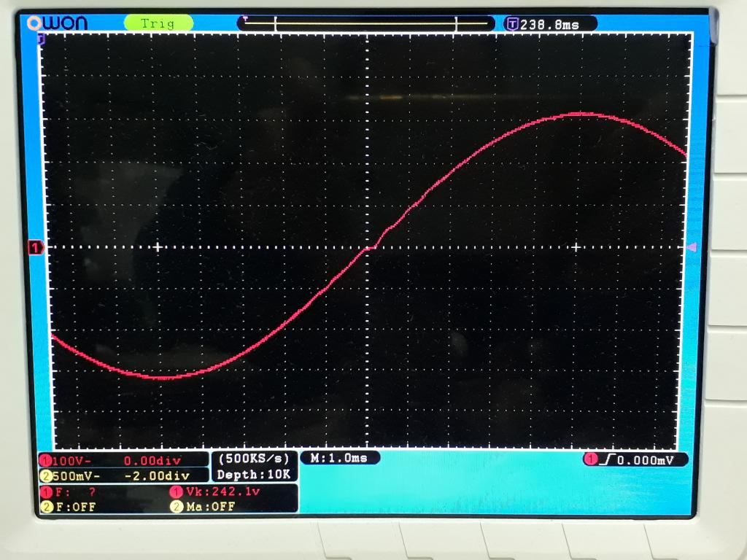Click the Depth:10K memory depth readout
This screenshot has height=560, width=747.
pyautogui.click(x=254, y=474)
